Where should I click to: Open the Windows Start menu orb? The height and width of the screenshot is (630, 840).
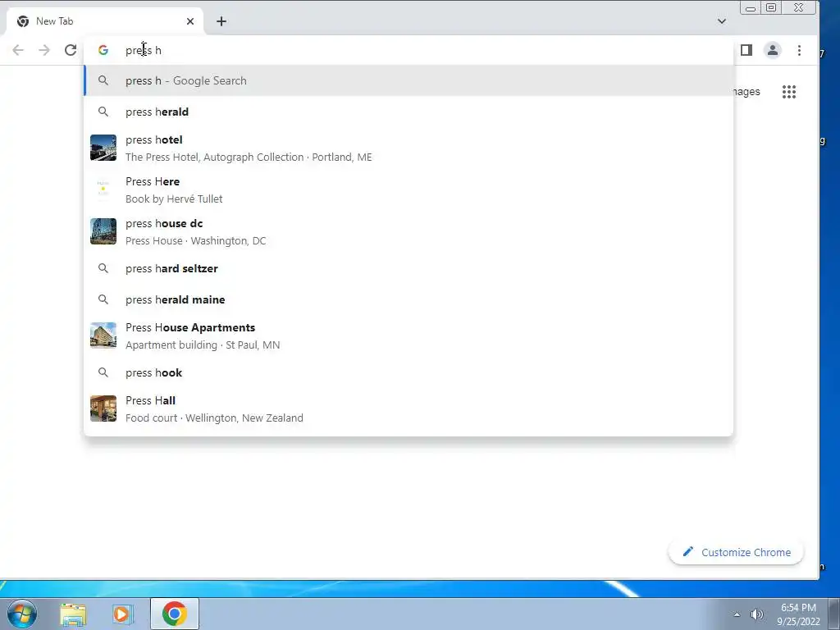22,614
